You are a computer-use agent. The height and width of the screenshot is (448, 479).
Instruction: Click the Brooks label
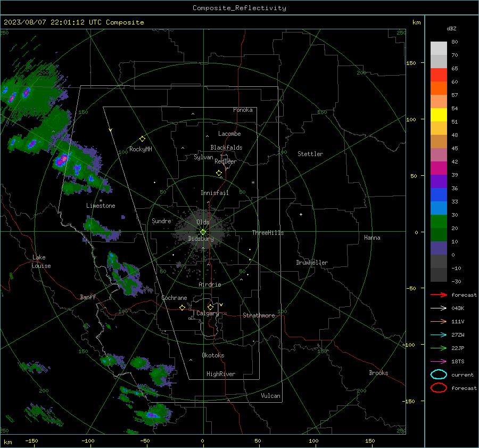pos(378,373)
